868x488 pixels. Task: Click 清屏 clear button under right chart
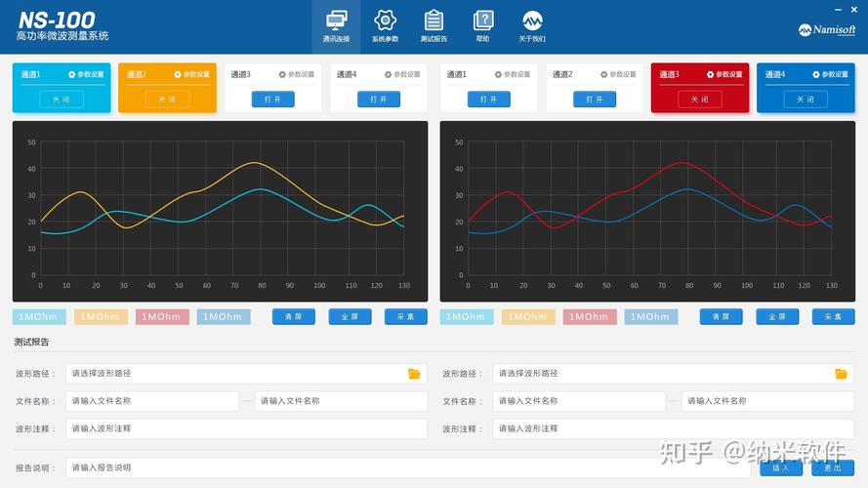pyautogui.click(x=721, y=317)
